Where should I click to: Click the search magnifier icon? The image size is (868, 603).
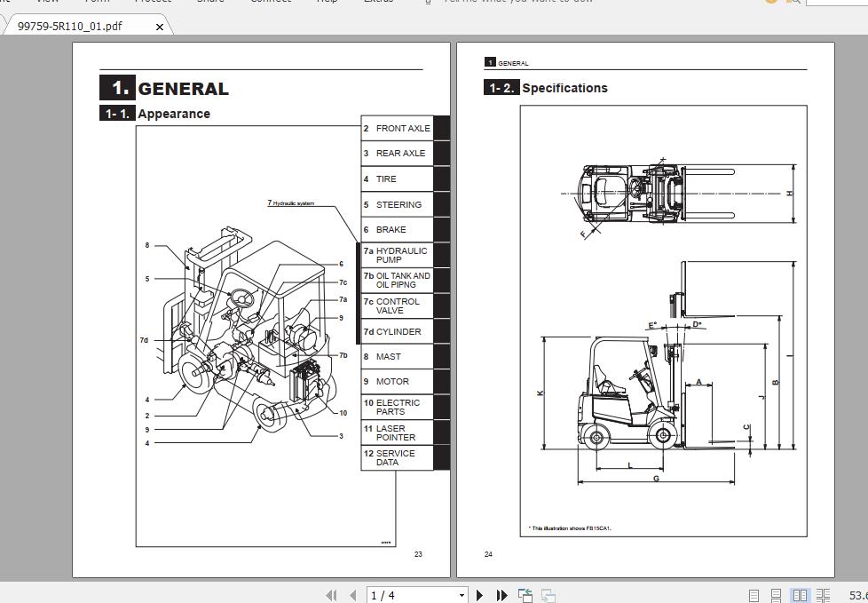click(796, 3)
